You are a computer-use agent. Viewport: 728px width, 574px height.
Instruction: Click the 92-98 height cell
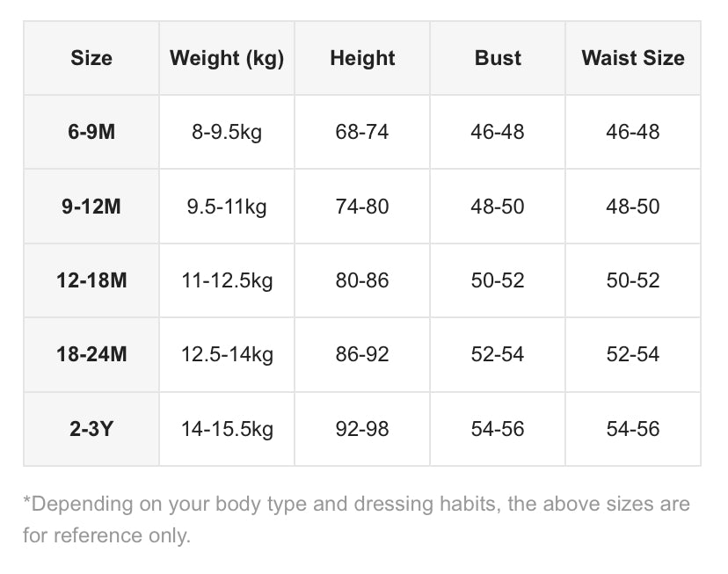[362, 429]
